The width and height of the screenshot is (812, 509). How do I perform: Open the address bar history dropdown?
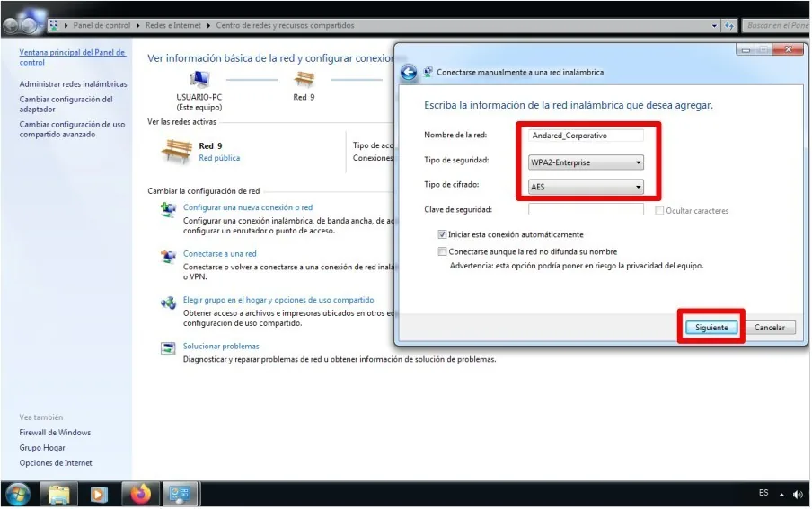715,25
